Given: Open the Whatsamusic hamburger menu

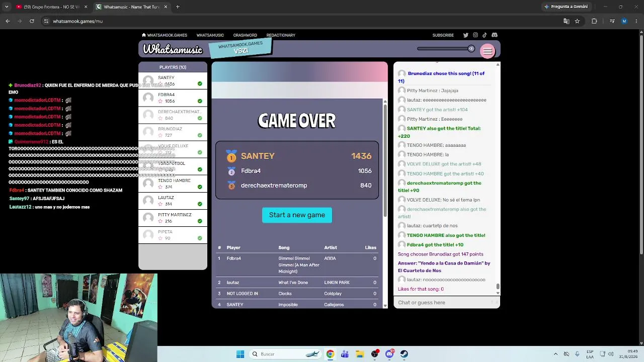Looking at the screenshot, I should [x=488, y=51].
